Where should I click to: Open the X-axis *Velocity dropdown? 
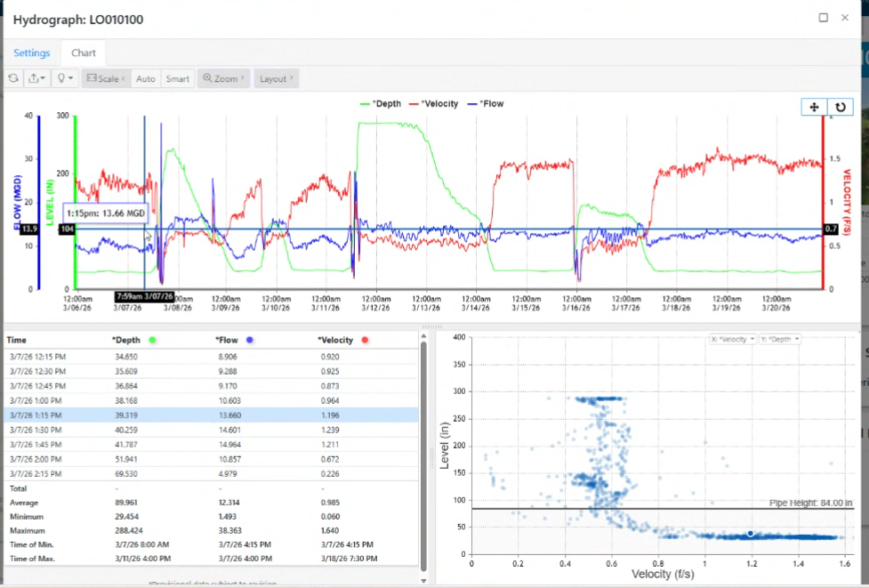(732, 339)
